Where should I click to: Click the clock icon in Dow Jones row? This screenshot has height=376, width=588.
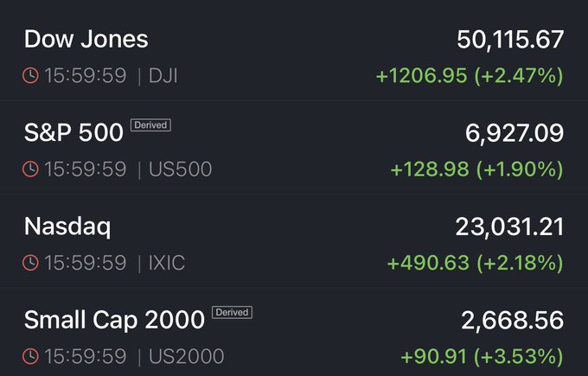tap(30, 75)
